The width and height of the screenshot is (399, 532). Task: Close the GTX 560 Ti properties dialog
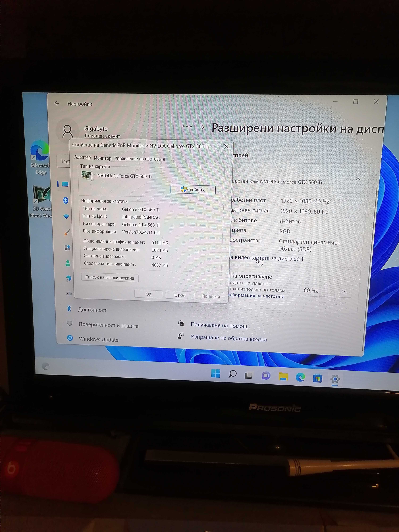pos(226,146)
